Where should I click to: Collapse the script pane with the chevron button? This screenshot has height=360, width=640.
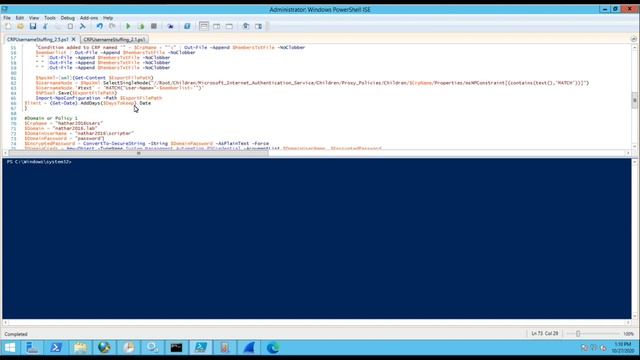point(633,39)
